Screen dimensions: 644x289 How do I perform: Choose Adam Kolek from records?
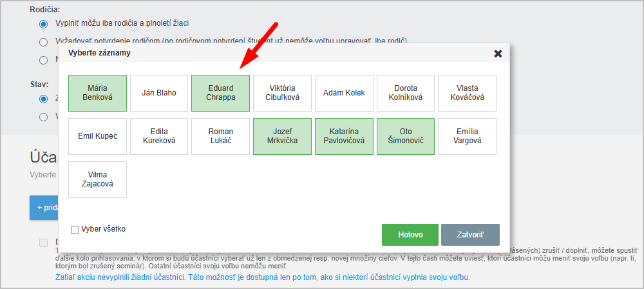point(344,93)
